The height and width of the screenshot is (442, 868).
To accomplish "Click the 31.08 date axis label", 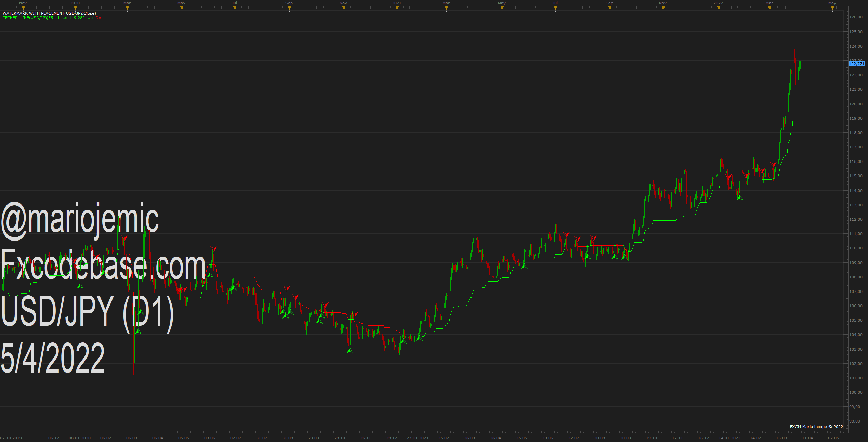I will (x=288, y=438).
